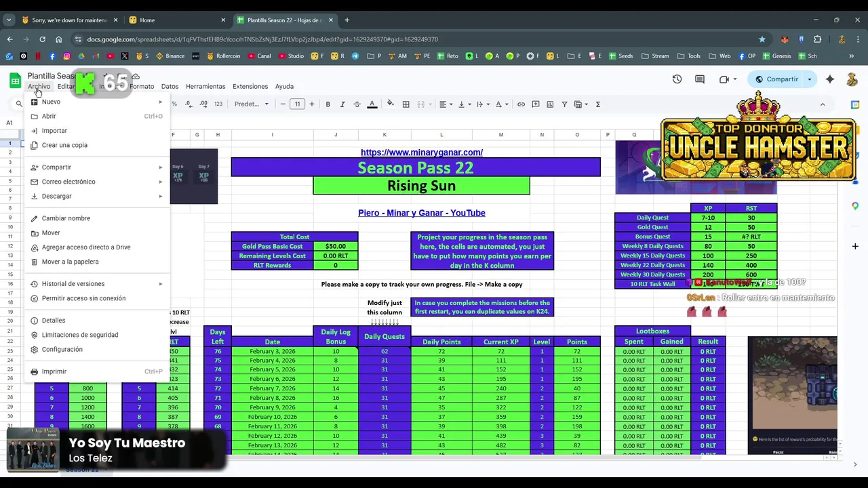
Task: Open the Google account avatar
Action: coord(852,79)
